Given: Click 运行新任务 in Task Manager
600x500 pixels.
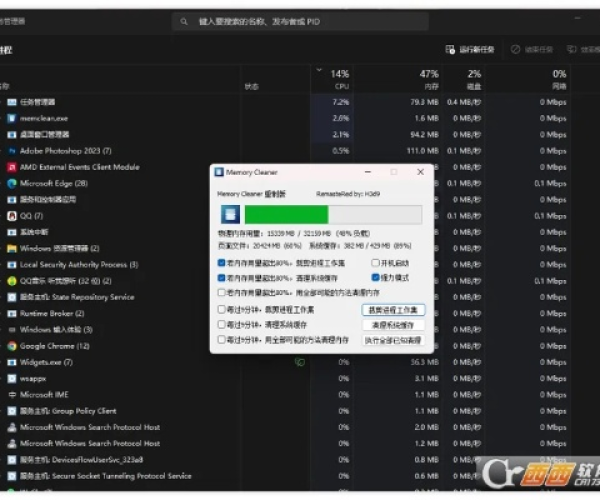Looking at the screenshot, I should click(470, 49).
